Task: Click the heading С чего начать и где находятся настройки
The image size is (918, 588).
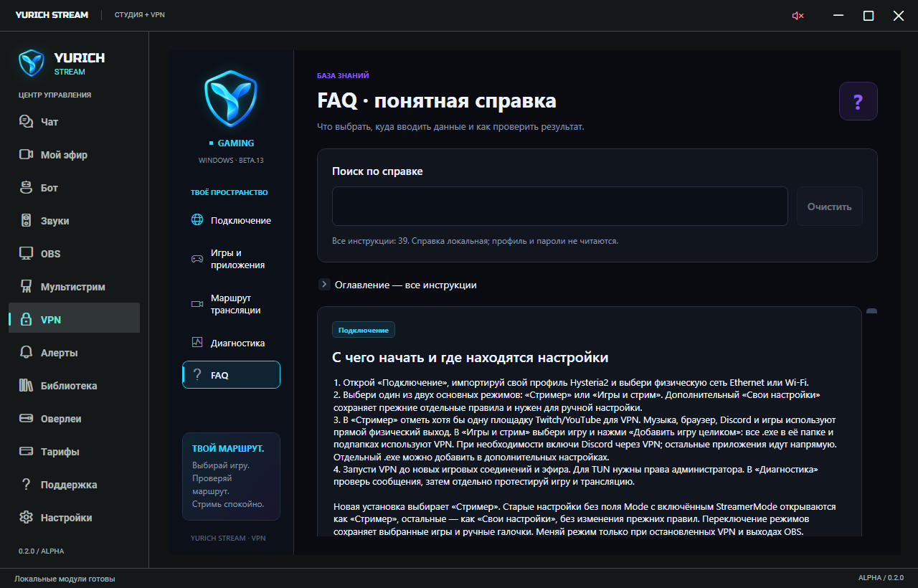Action: [470, 357]
